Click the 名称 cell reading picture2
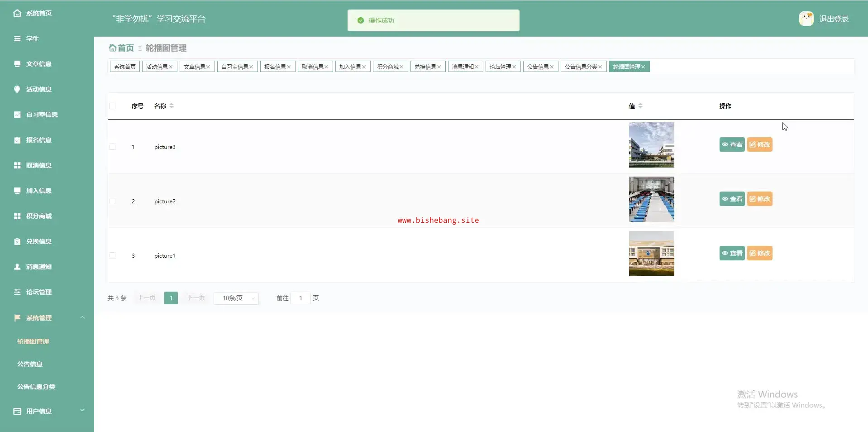 165,202
